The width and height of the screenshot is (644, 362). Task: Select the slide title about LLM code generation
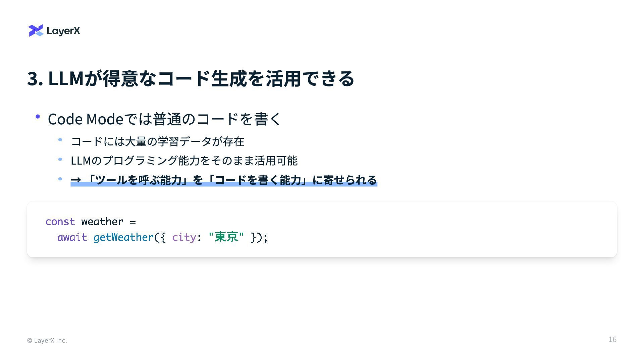pos(191,78)
